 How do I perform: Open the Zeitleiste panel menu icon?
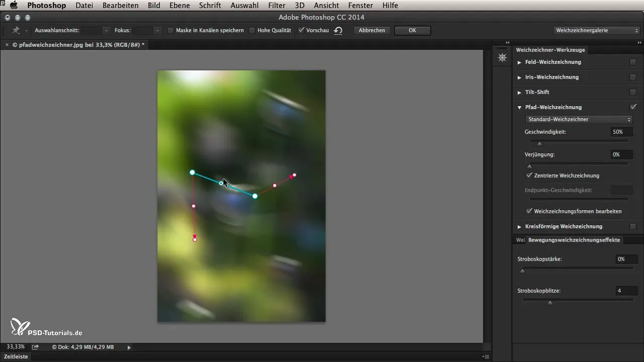[486, 356]
